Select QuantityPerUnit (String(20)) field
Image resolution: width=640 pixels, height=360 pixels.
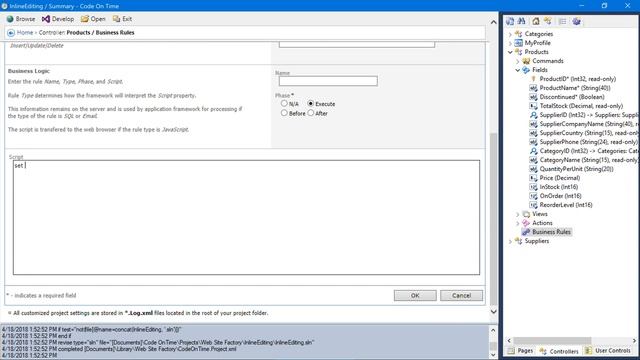click(576, 169)
